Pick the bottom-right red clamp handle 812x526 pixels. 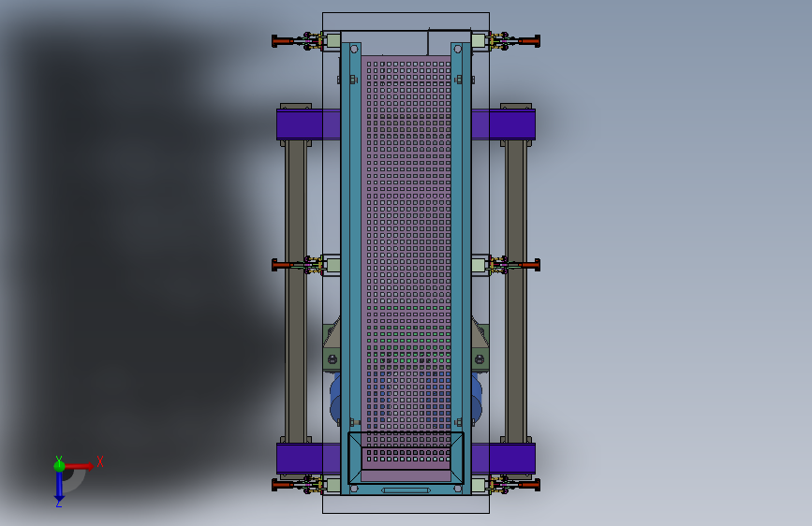click(529, 485)
